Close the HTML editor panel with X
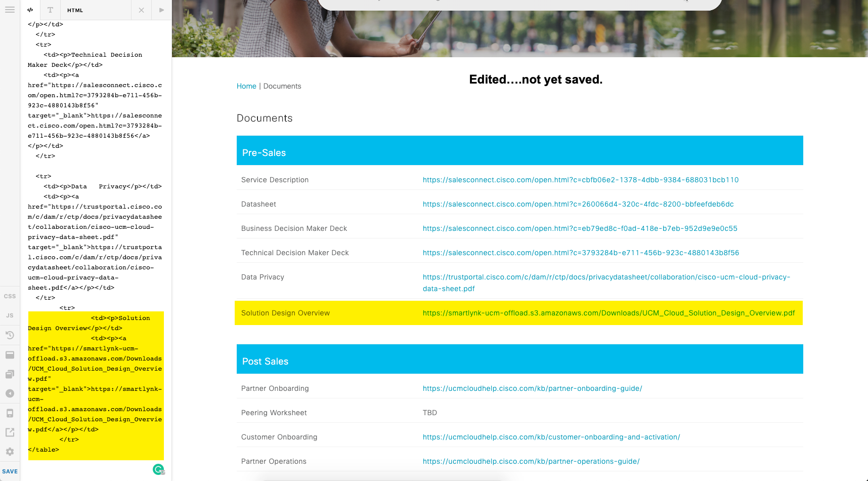This screenshot has height=481, width=868. [x=141, y=10]
